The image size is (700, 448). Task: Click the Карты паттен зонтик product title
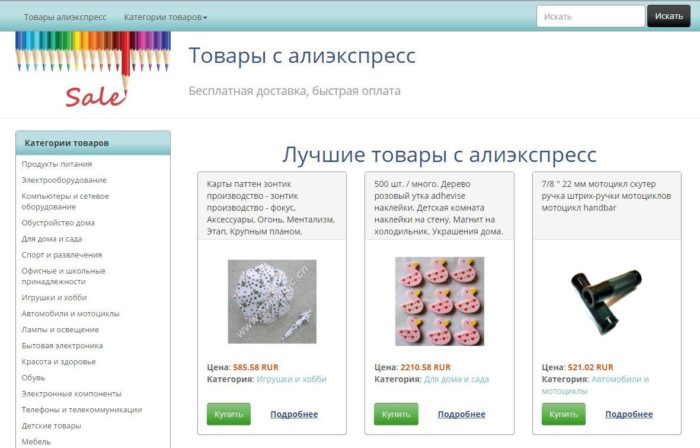(x=271, y=207)
